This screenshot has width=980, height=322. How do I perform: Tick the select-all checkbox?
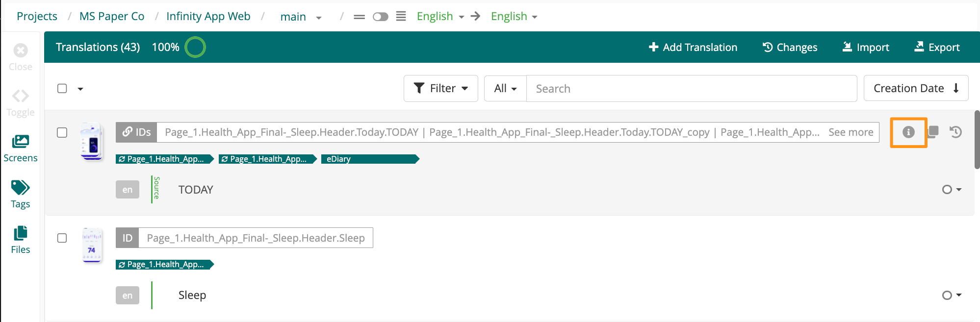pyautogui.click(x=62, y=88)
